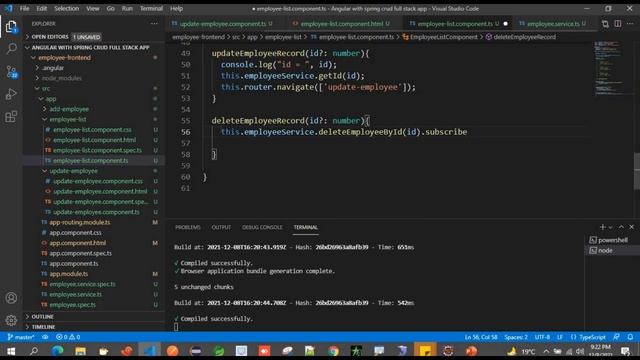This screenshot has width=640, height=360.
Task: Click the editor vertical scrollbar thumb
Action: click(637, 171)
